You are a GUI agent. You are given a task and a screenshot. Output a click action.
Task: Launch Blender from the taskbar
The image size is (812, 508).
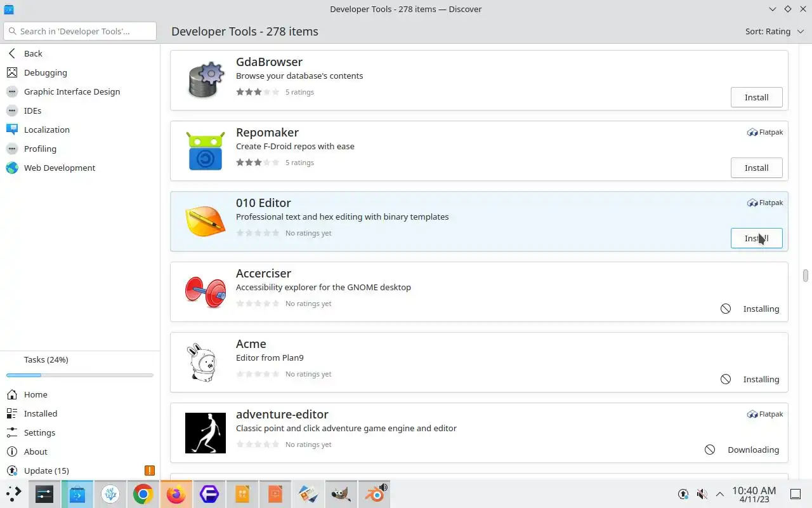(374, 493)
